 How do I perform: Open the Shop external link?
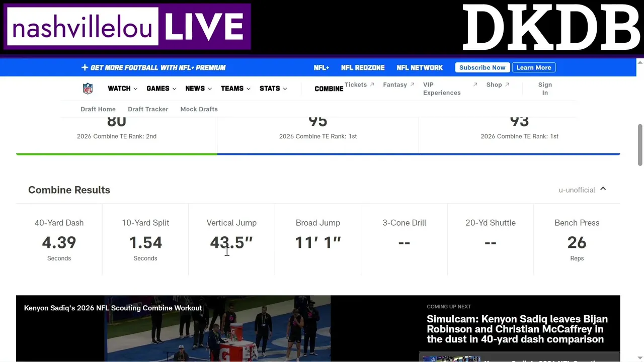pyautogui.click(x=498, y=84)
